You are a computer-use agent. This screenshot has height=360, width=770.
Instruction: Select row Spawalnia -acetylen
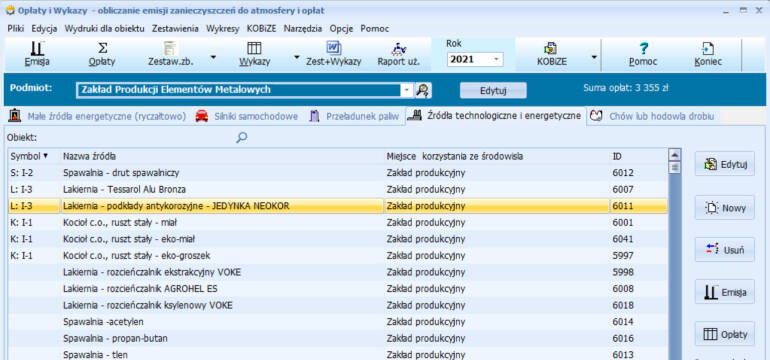pos(338,322)
